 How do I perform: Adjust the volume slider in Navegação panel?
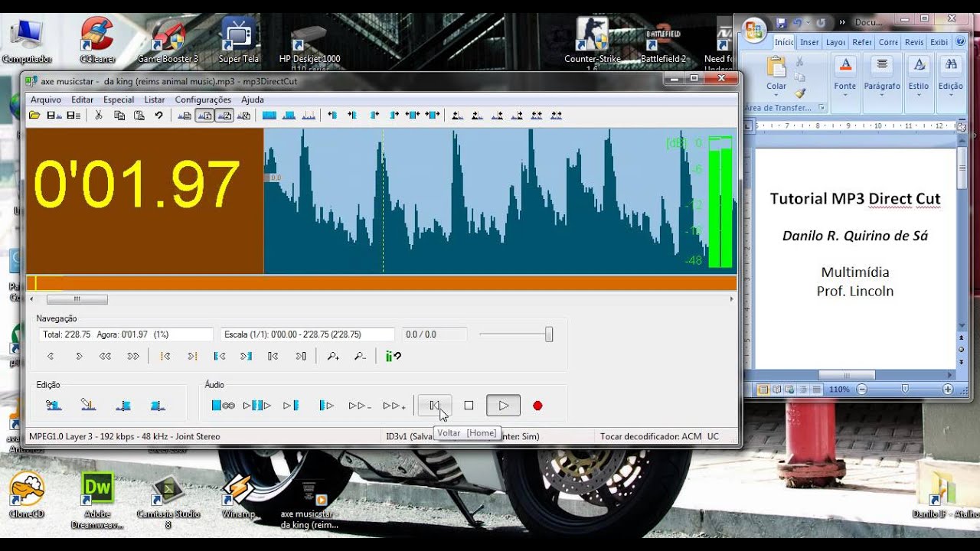coord(549,334)
